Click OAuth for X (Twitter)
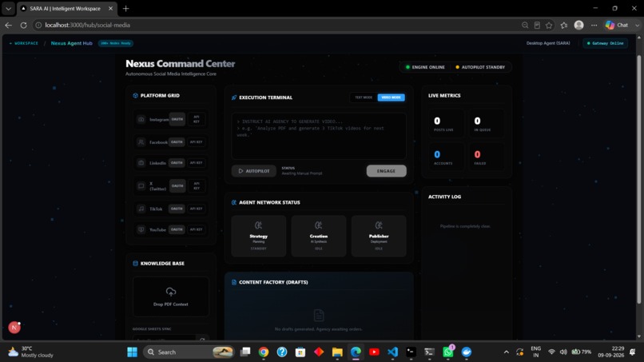The height and width of the screenshot is (362, 644). (x=177, y=185)
